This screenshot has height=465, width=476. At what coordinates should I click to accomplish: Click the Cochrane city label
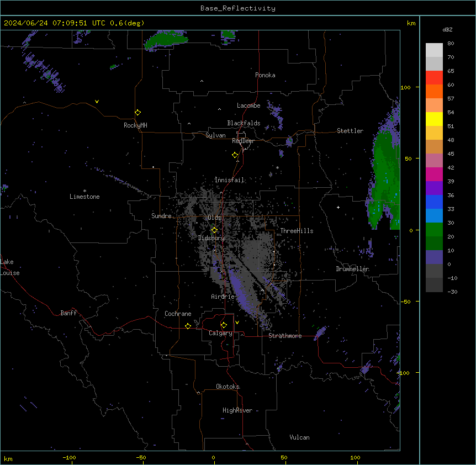coord(178,314)
